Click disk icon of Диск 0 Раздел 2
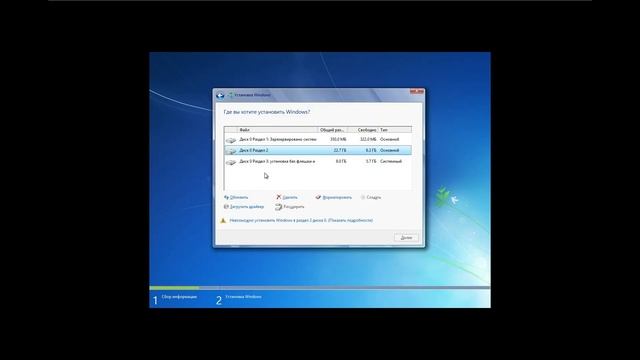Viewport: 640px width, 360px height. [231, 151]
